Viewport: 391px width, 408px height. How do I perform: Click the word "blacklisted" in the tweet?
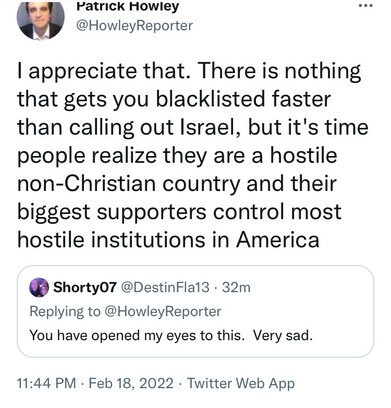[211, 99]
